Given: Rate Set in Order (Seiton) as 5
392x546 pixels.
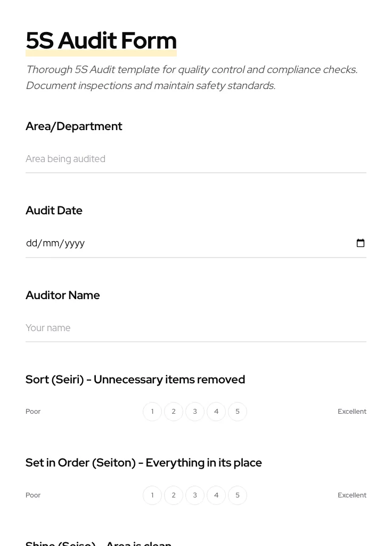Looking at the screenshot, I should tap(238, 495).
